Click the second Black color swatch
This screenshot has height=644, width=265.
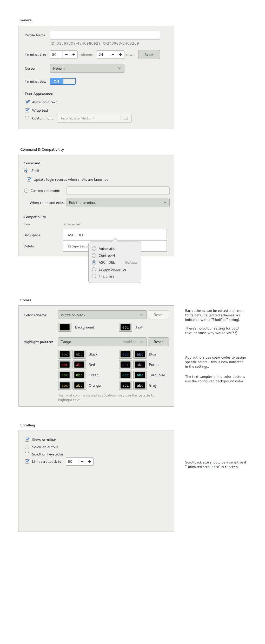pos(79,354)
